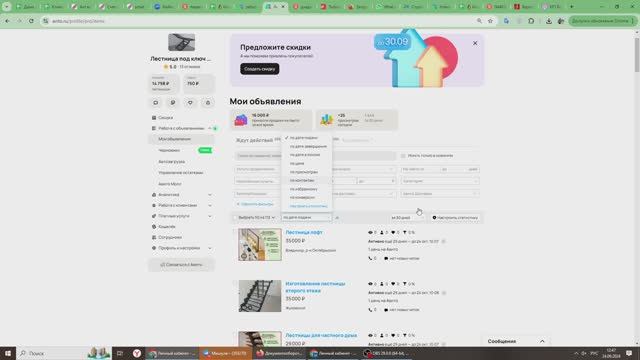Click Настроить статистику link in sort menu

click(309, 206)
